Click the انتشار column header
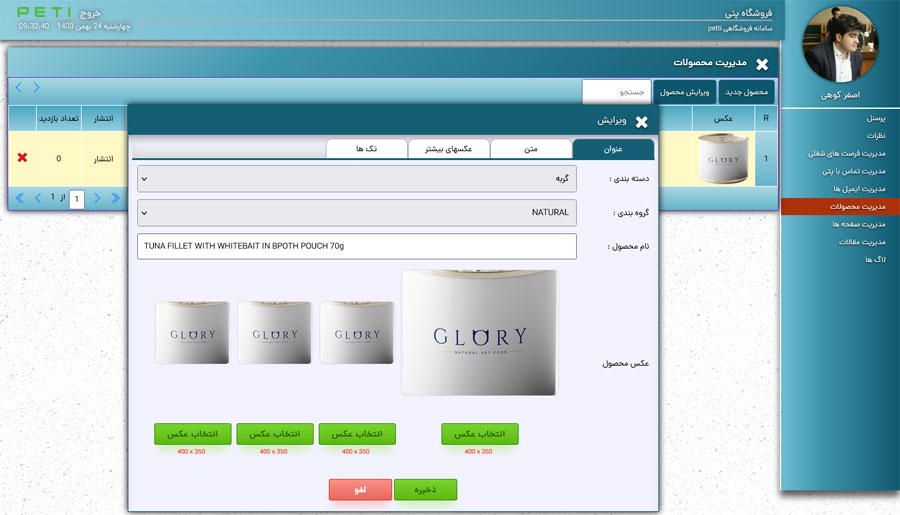This screenshot has height=515, width=900. point(103,118)
